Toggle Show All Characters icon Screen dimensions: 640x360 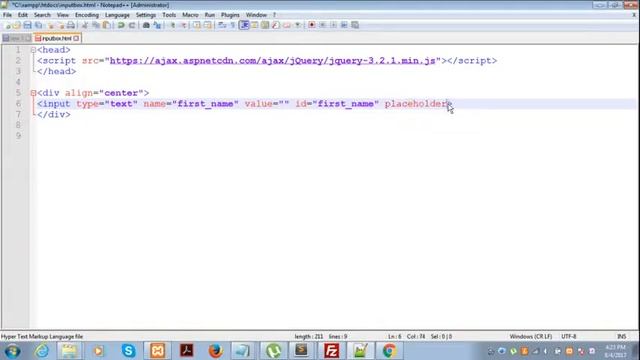(233, 25)
